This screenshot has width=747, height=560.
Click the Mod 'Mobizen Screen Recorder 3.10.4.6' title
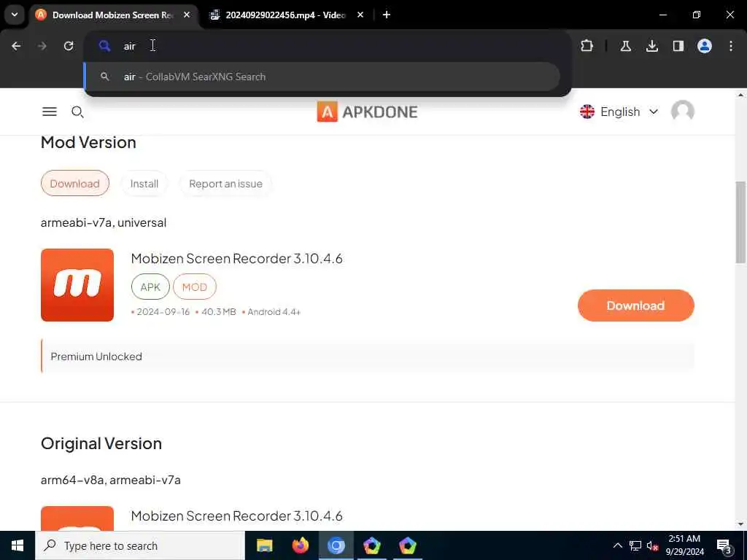pos(236,258)
